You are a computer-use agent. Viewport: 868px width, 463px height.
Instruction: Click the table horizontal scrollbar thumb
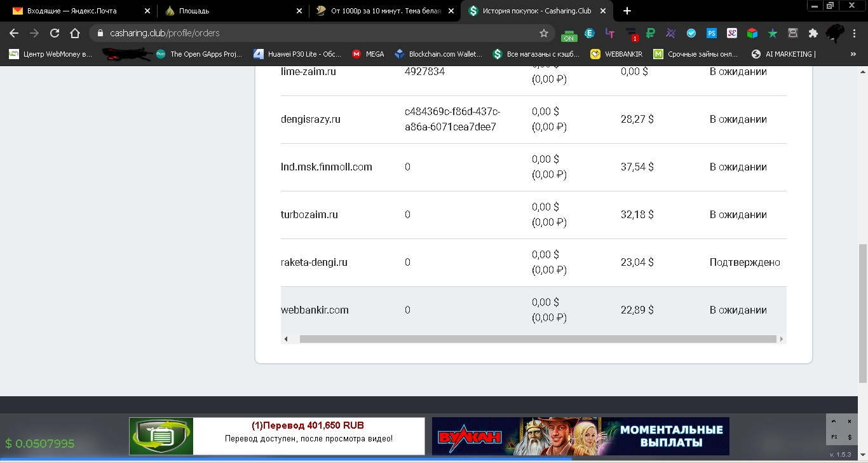coord(538,339)
